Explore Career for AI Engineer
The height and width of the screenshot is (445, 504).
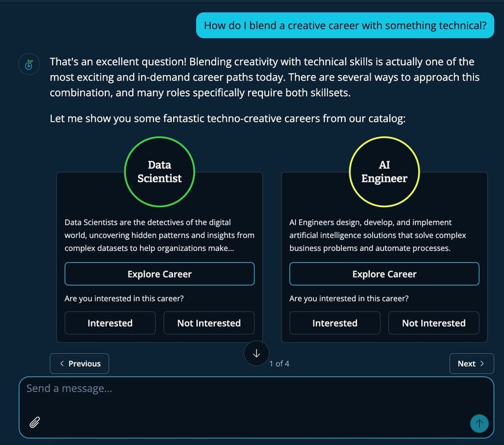tap(384, 274)
